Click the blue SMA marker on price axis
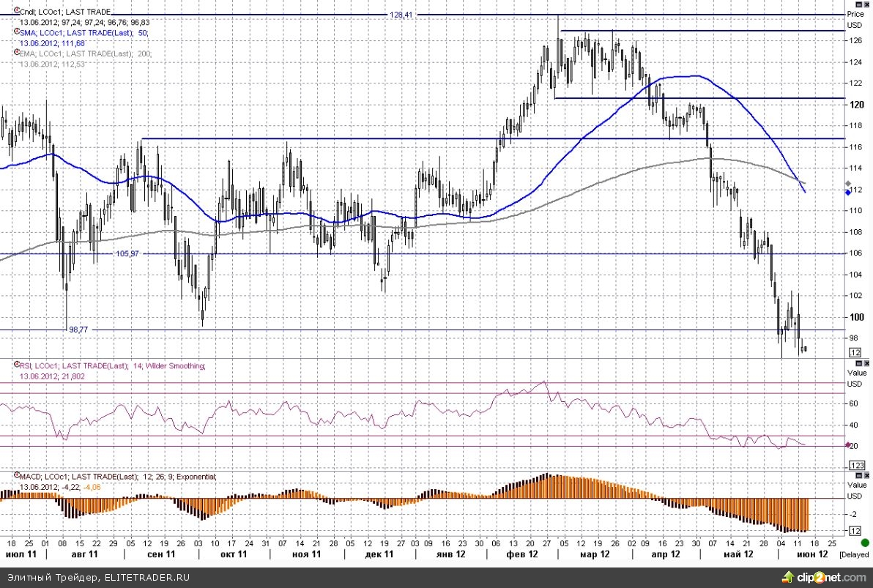Screen dimensions: 873x588 848,190
